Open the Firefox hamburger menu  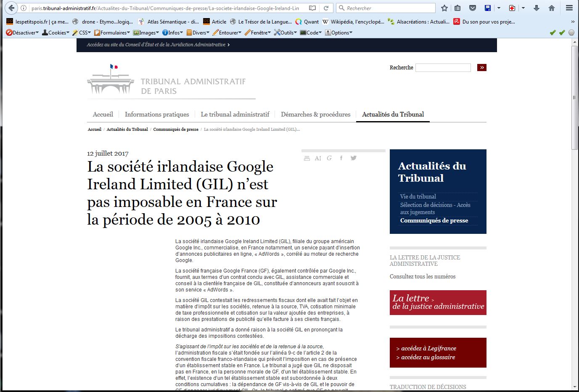569,8
